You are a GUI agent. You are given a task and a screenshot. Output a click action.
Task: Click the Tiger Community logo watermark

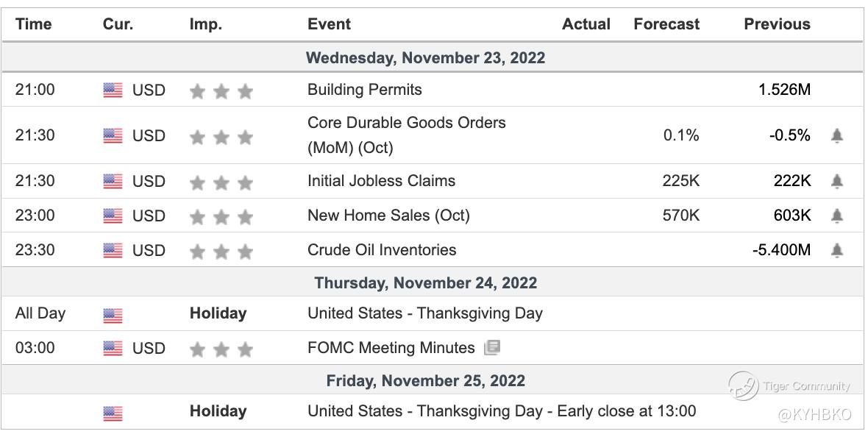point(743,385)
